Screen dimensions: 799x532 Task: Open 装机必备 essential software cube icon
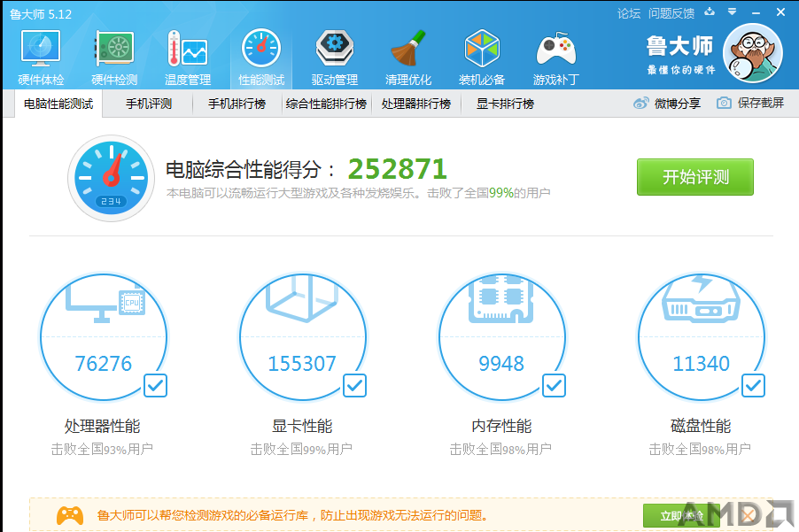pyautogui.click(x=482, y=57)
